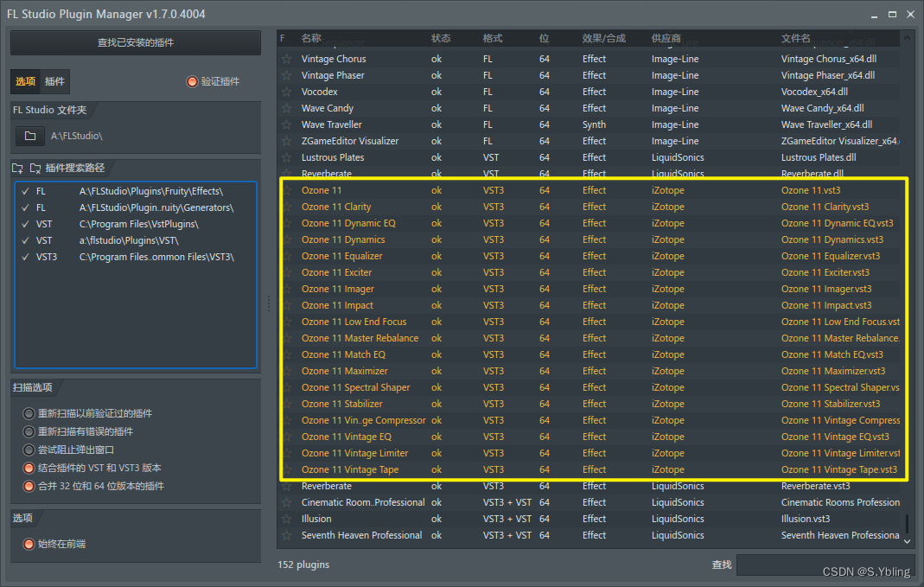This screenshot has width=924, height=587.
Task: Sort by the 名称 column header
Action: click(x=311, y=38)
